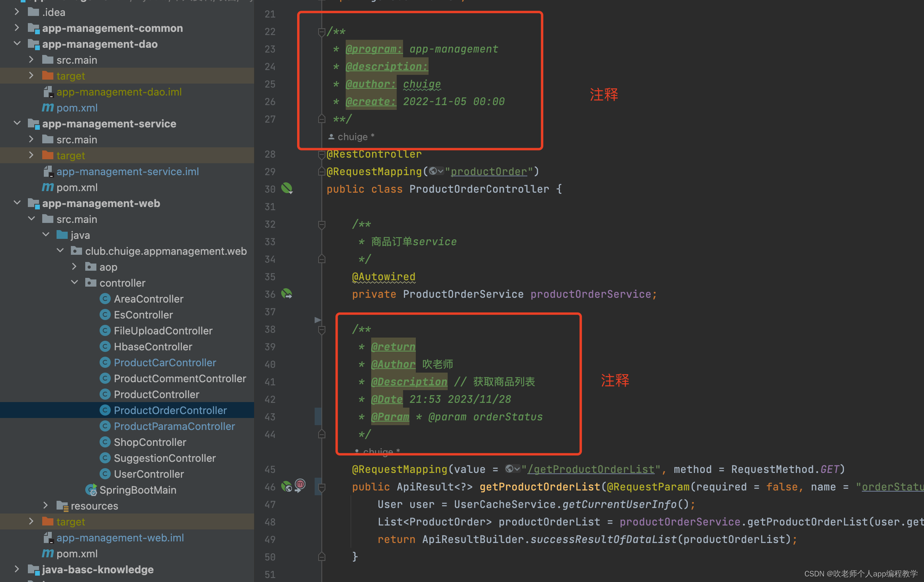Expand the resources folder
The image size is (924, 582).
click(x=45, y=506)
